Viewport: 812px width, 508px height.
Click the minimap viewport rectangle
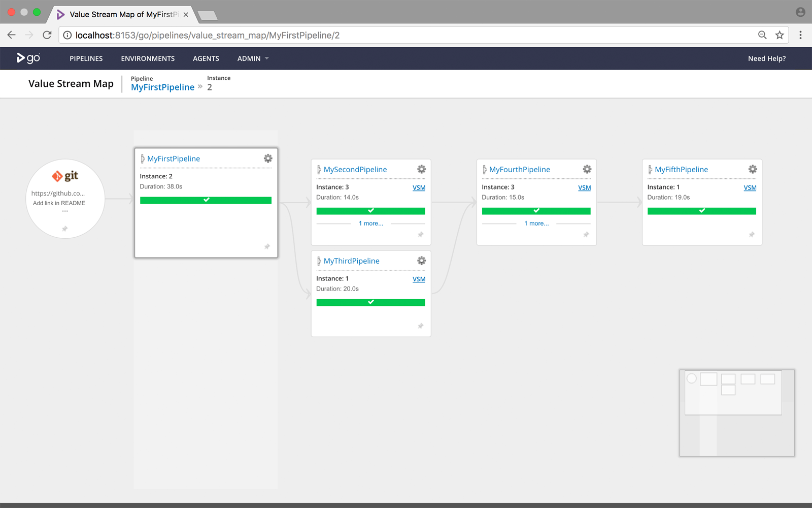(733, 393)
